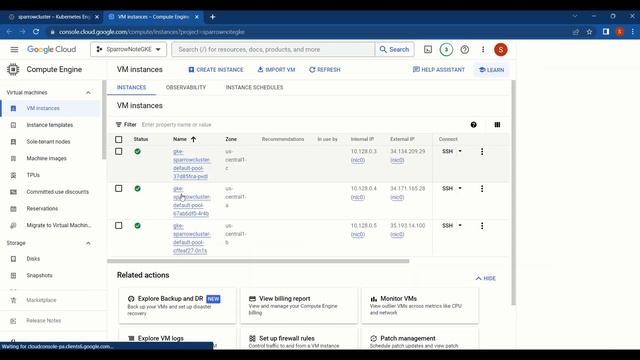Open the View billing report card
640x360 pixels.
coord(299,306)
